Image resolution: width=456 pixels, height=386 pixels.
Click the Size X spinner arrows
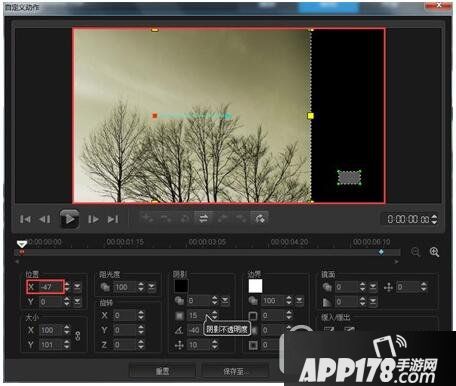(x=67, y=330)
